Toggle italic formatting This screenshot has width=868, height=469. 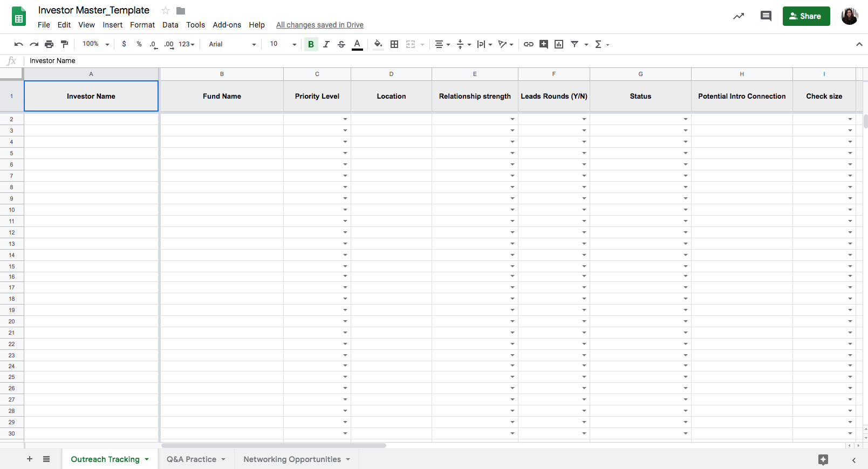326,44
